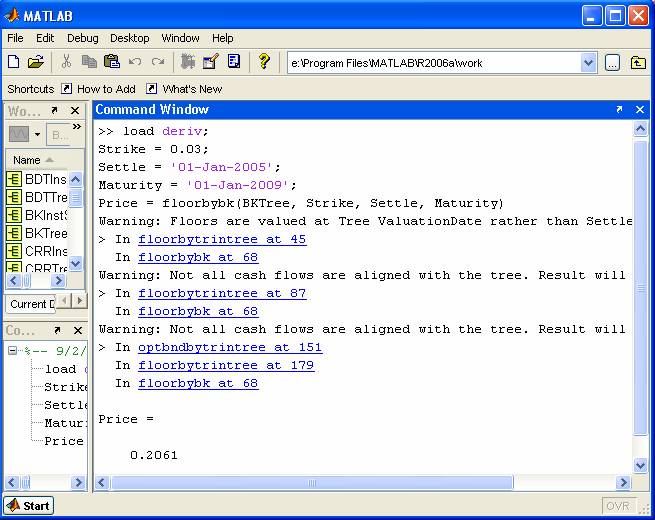The width and height of the screenshot is (655, 520).
Task: Open Simulink library icon
Action: 188,62
